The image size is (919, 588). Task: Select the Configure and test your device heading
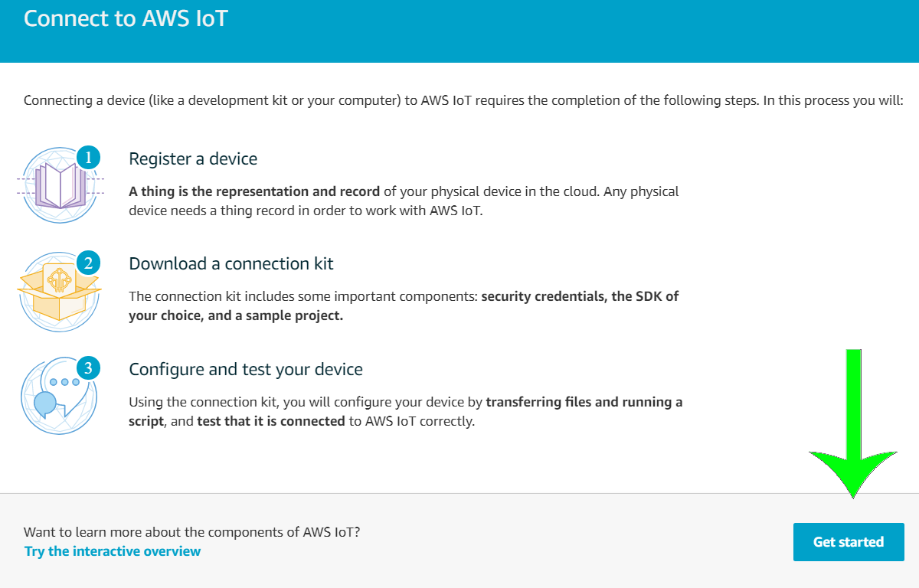pos(246,369)
